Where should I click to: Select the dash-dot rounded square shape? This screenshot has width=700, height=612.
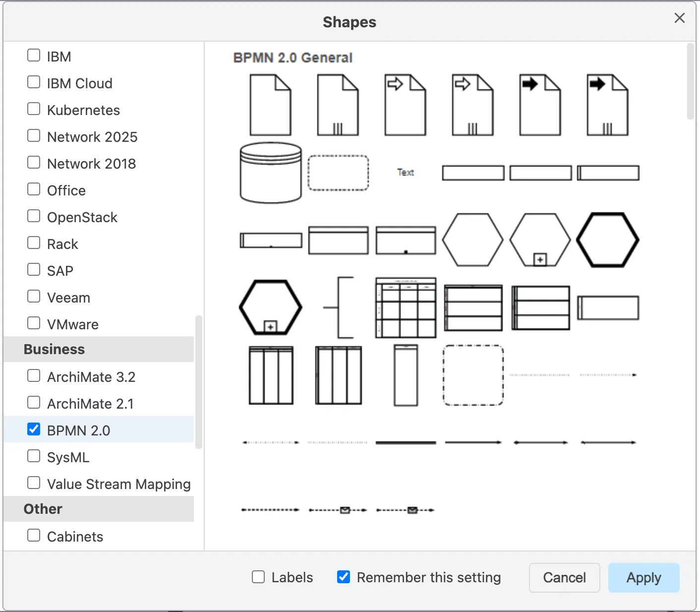pyautogui.click(x=473, y=375)
